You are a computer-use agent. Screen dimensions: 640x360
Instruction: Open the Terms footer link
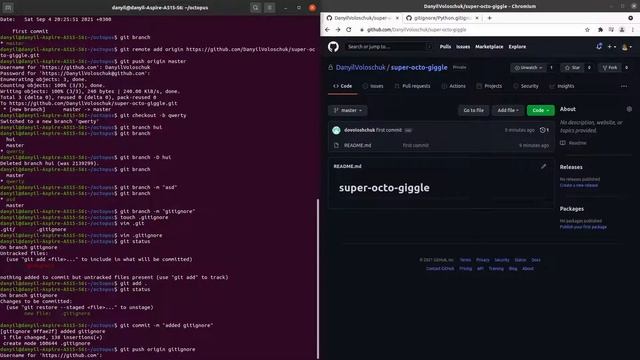pyautogui.click(x=465, y=260)
